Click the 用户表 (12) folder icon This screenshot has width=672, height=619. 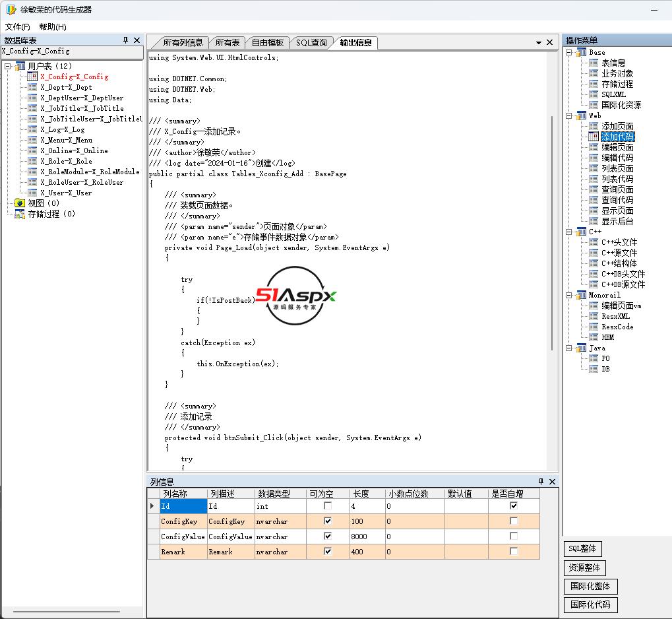pyautogui.click(x=20, y=66)
